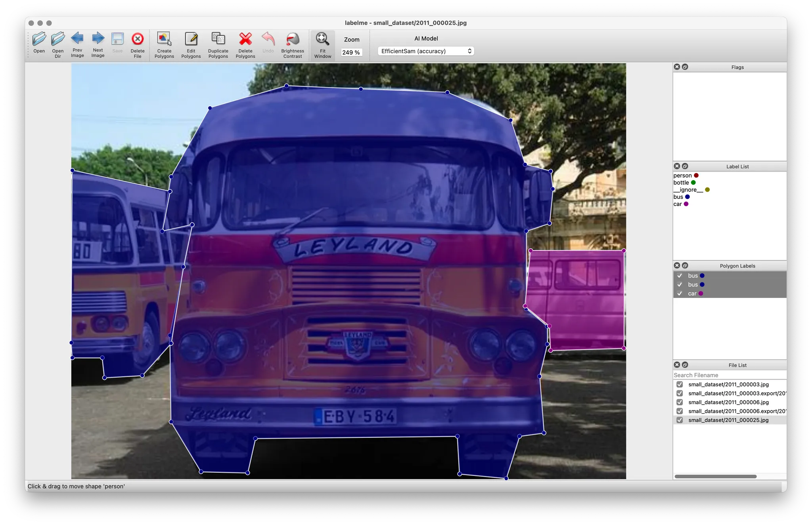Go to Next Image
The image size is (812, 525).
coord(98,39)
